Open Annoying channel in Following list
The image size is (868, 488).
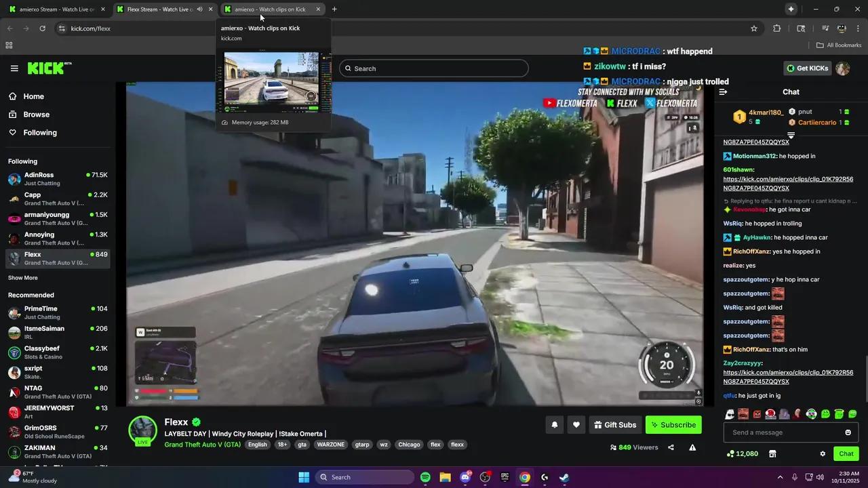[58, 238]
